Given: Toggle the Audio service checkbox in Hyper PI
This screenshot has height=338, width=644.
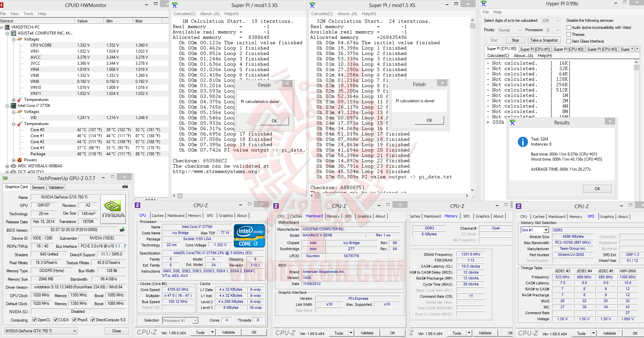Looking at the screenshot, I should [x=569, y=27].
